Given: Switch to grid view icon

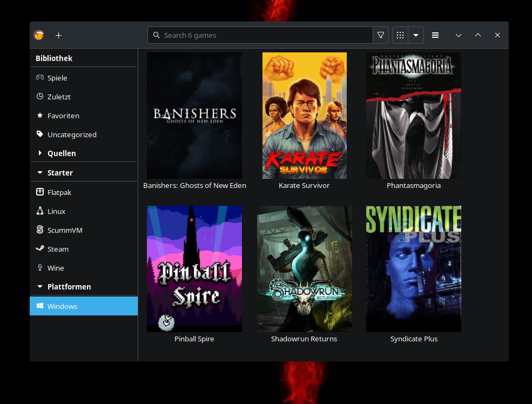Looking at the screenshot, I should pos(400,35).
